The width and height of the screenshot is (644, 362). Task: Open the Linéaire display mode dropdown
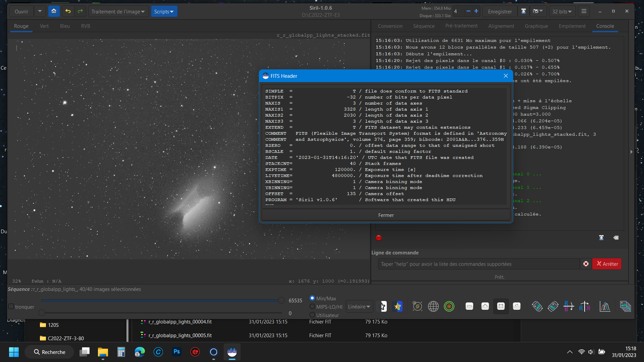click(x=359, y=307)
